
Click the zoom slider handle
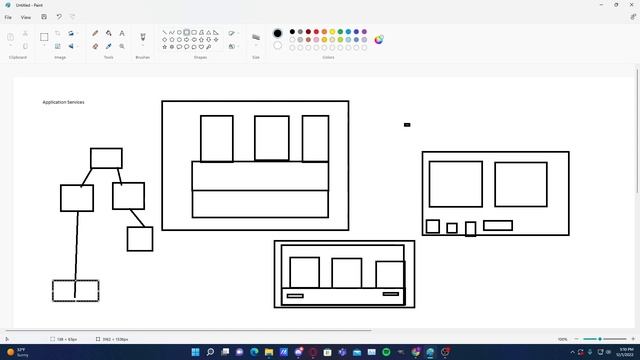pos(600,339)
